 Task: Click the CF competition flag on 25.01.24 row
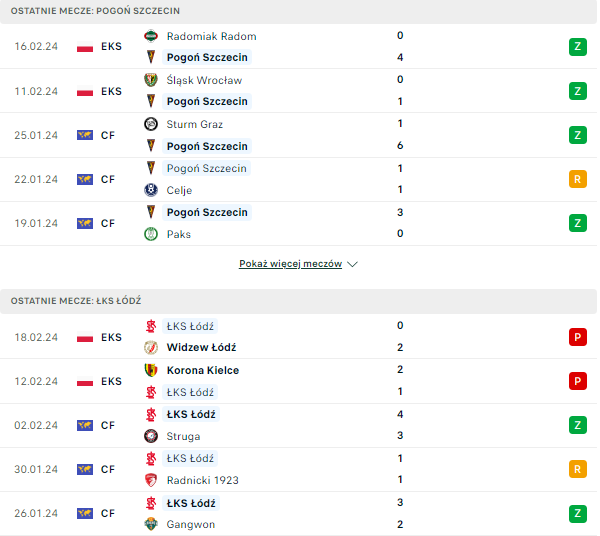coord(85,135)
